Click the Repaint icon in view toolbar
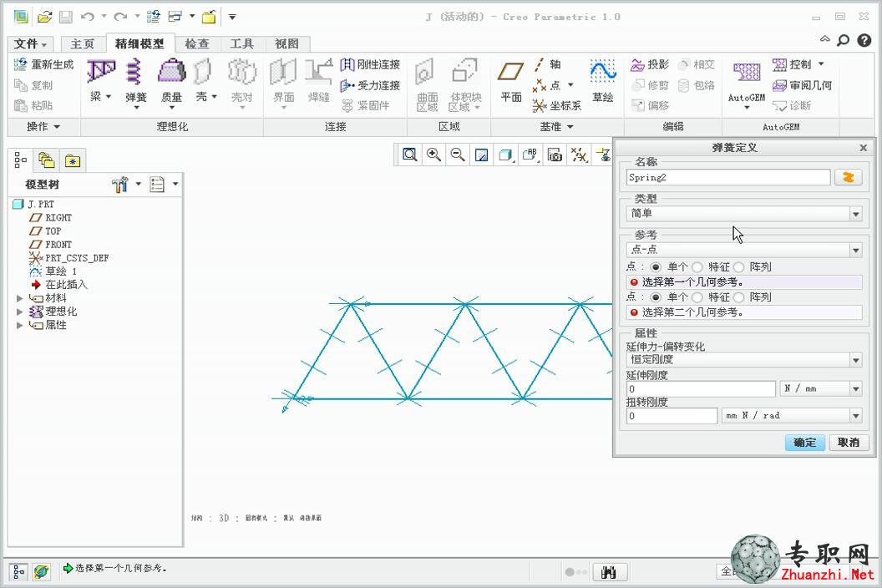The image size is (882, 588). (481, 155)
